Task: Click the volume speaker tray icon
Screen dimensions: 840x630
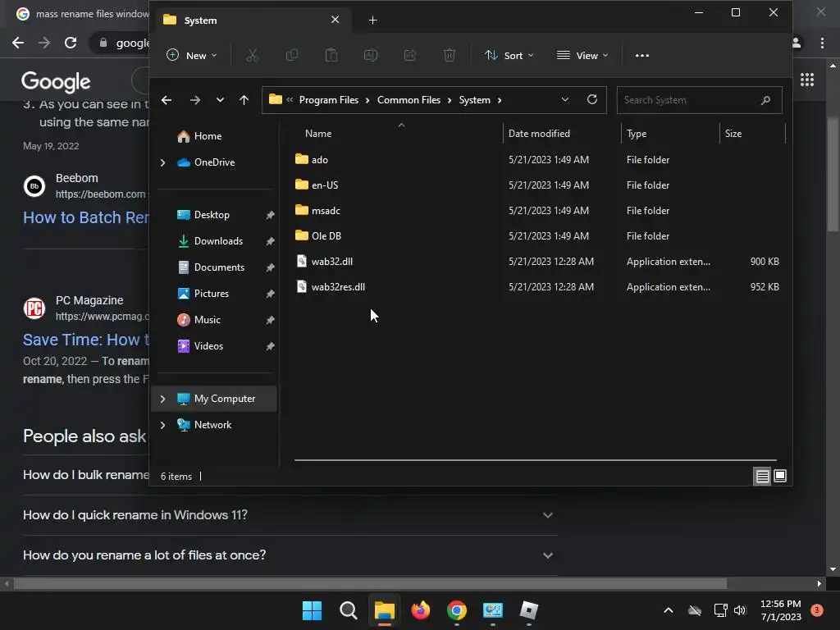Action: pos(740,610)
